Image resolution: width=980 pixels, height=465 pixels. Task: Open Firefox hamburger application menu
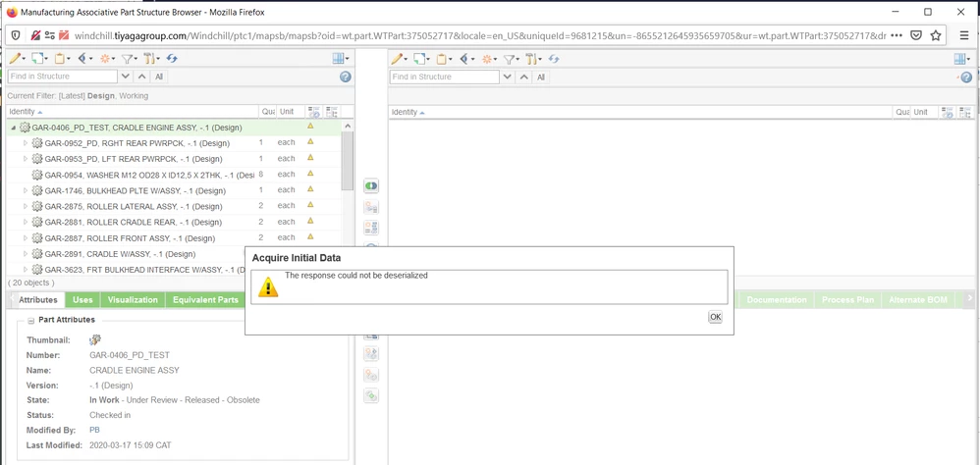click(x=964, y=35)
